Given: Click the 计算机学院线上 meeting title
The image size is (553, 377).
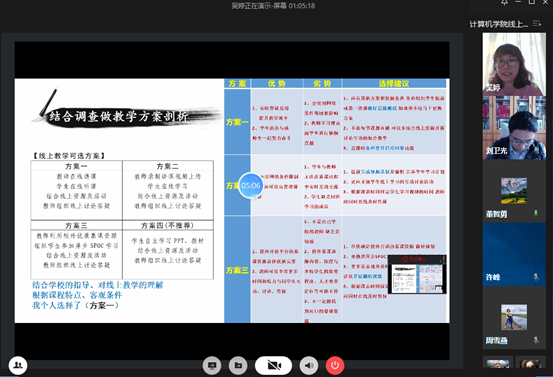Looking at the screenshot, I should [x=498, y=24].
